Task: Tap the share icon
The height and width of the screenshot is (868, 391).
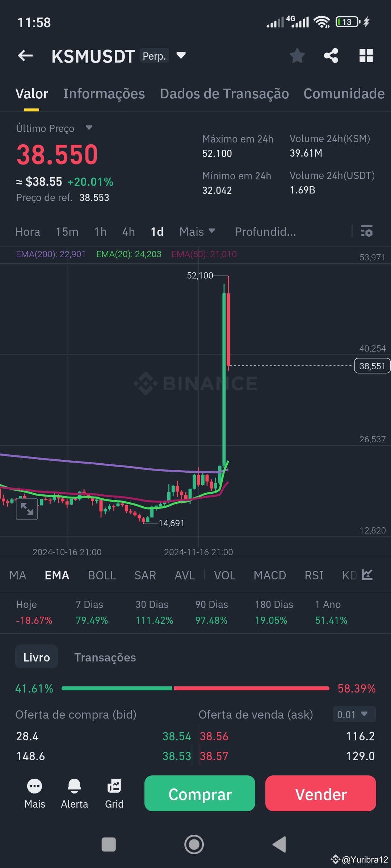Action: (x=331, y=56)
